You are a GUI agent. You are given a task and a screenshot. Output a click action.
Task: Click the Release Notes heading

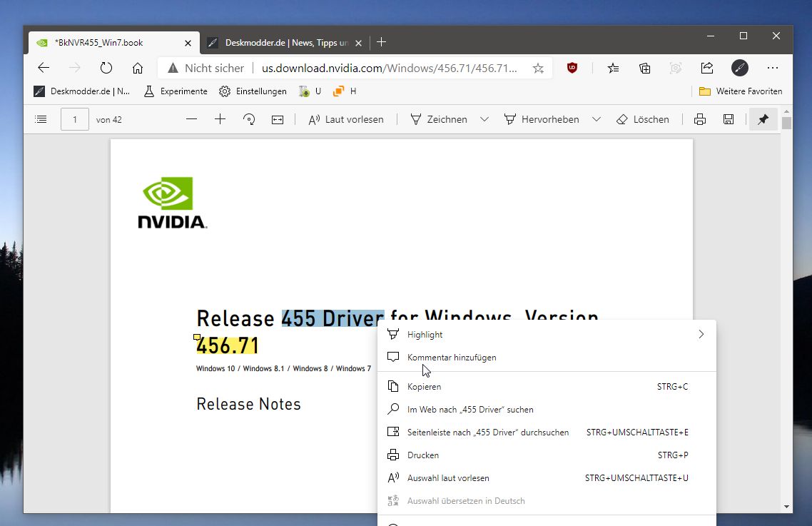pyautogui.click(x=248, y=404)
